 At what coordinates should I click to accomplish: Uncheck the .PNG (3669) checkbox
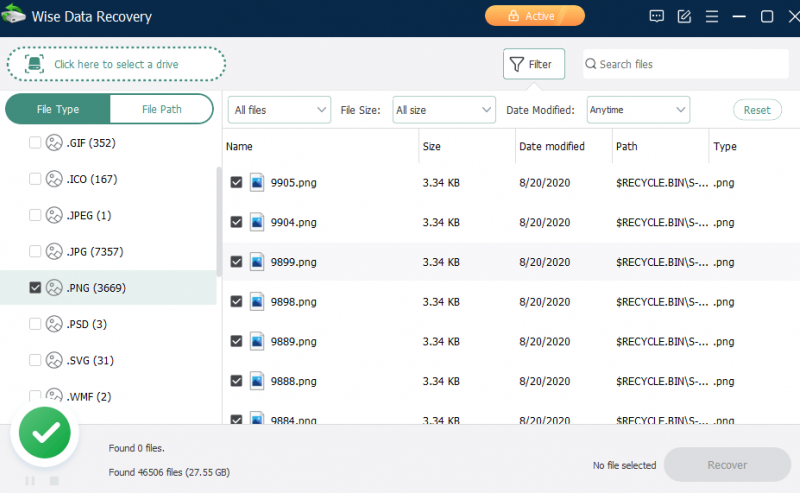[x=35, y=287]
